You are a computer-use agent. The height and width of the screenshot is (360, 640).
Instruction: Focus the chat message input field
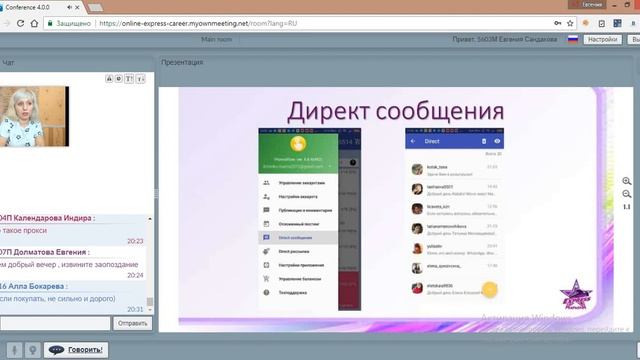click(x=55, y=323)
